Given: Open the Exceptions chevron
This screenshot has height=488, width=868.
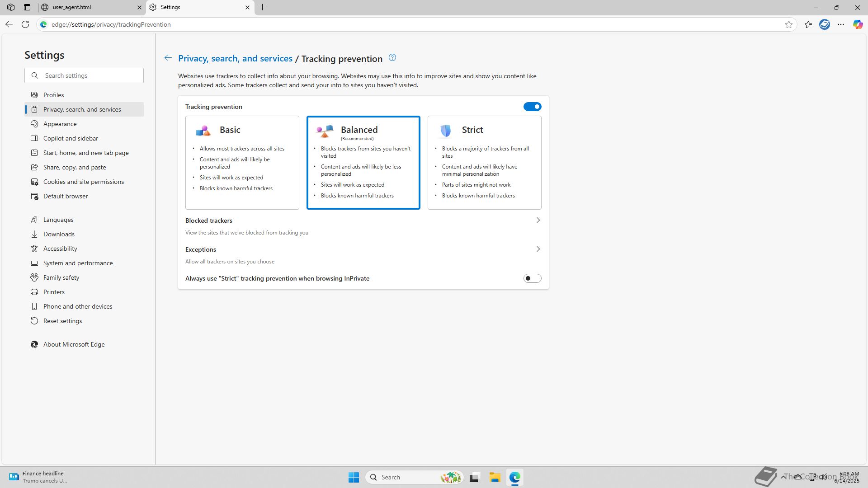Looking at the screenshot, I should (538, 249).
